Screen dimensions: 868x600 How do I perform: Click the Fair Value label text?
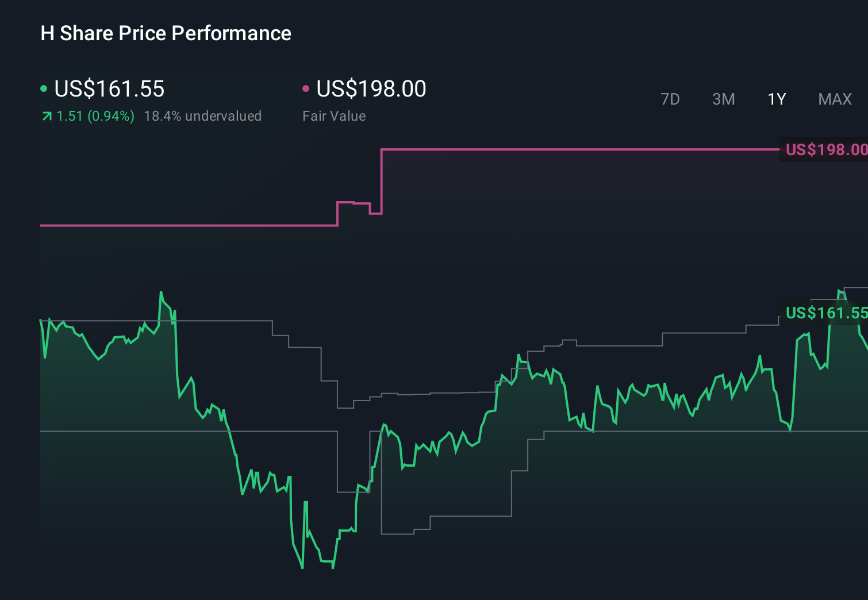(x=334, y=116)
